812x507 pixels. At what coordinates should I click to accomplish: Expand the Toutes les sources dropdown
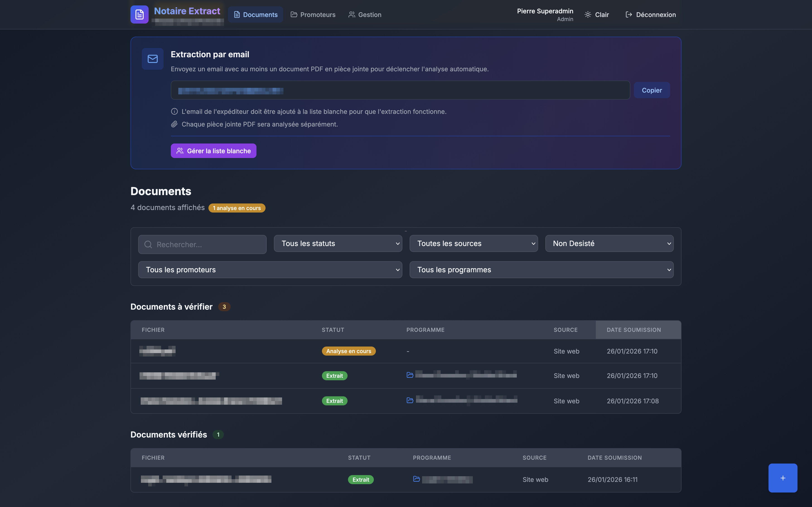474,244
